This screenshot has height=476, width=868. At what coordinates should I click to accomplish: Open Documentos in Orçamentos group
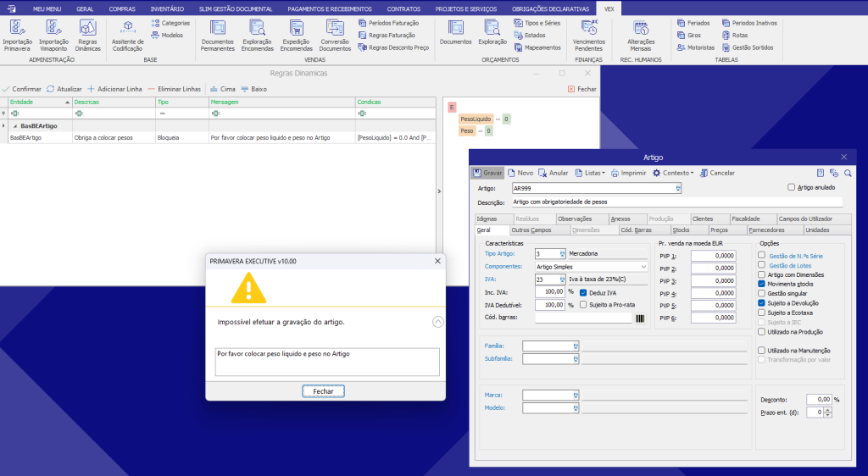click(x=455, y=33)
